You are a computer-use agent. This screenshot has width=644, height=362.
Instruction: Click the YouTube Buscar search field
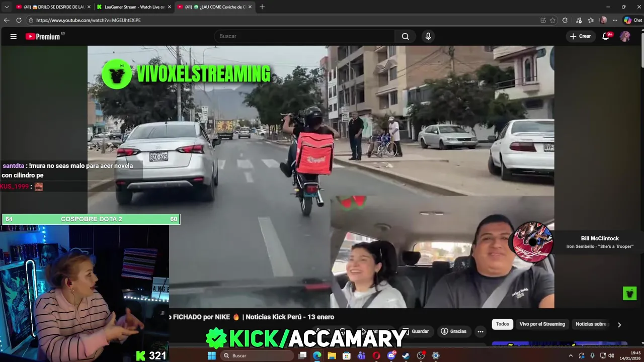pos(305,36)
